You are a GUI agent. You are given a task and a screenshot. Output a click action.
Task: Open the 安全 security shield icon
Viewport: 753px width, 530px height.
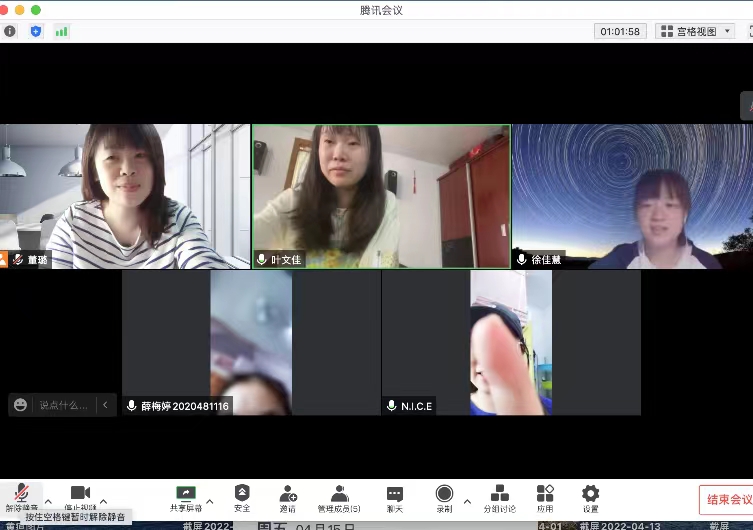242,494
